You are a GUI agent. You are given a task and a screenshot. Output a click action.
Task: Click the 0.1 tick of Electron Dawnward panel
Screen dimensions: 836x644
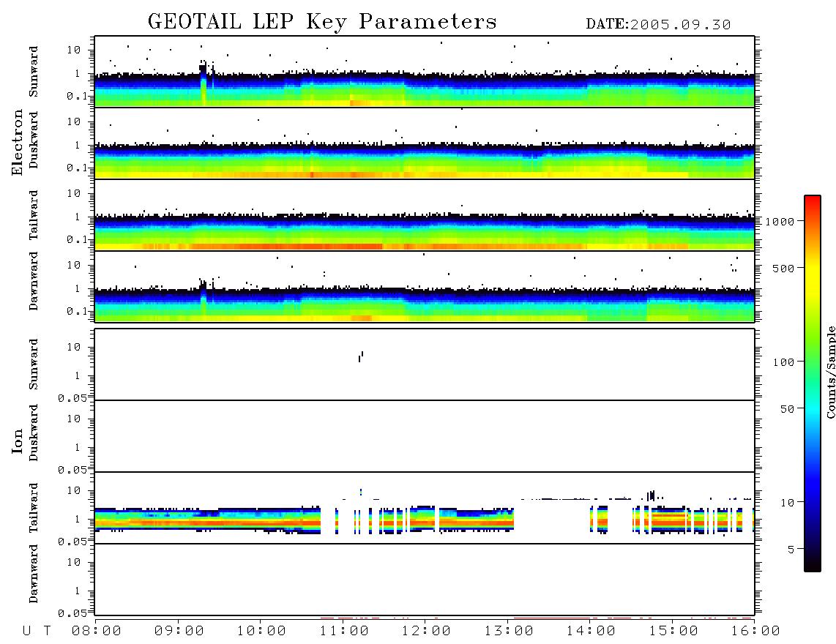77,311
